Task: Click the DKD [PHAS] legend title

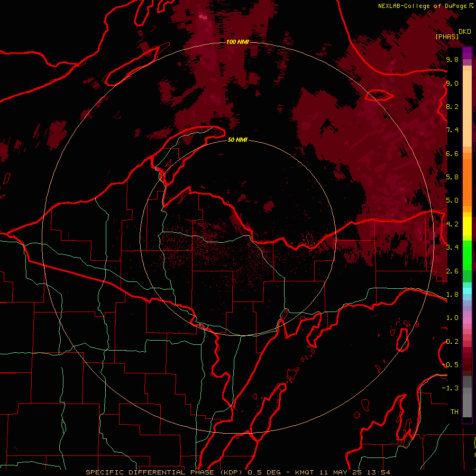Action: coord(453,34)
